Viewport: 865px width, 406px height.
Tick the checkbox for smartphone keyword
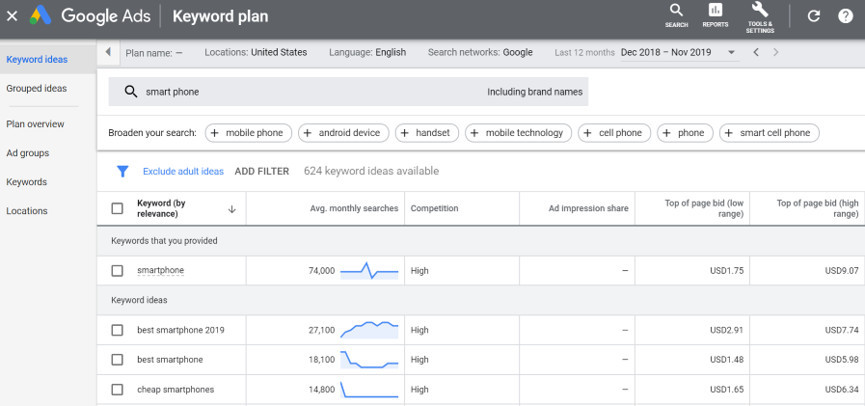pyautogui.click(x=117, y=271)
